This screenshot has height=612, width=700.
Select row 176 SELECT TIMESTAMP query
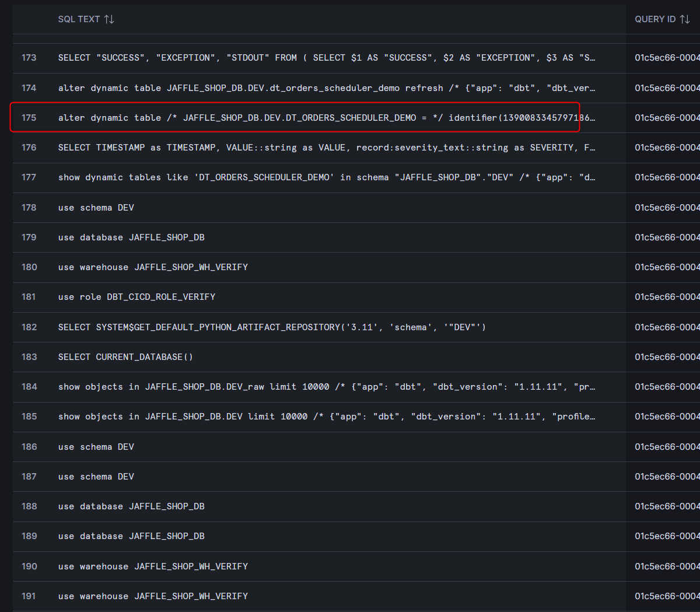327,148
